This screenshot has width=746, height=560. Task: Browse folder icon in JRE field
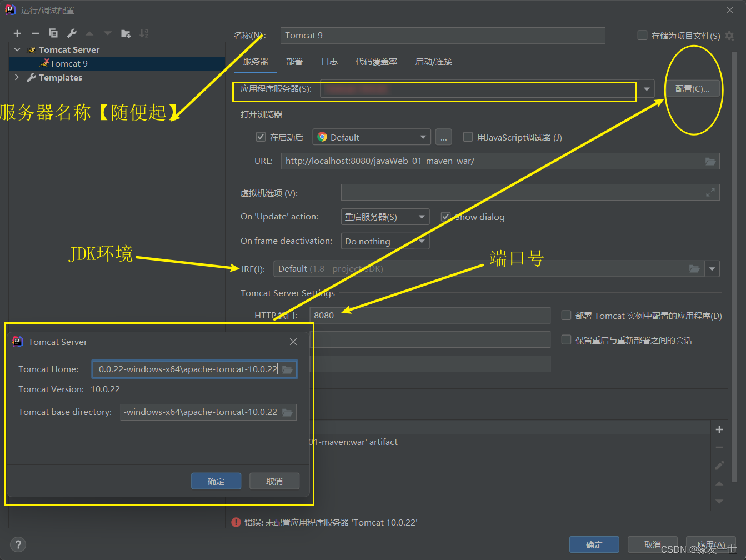[694, 269]
